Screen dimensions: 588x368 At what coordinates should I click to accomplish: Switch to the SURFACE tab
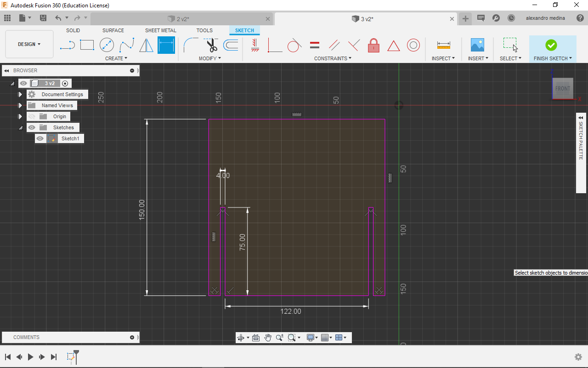tap(113, 30)
